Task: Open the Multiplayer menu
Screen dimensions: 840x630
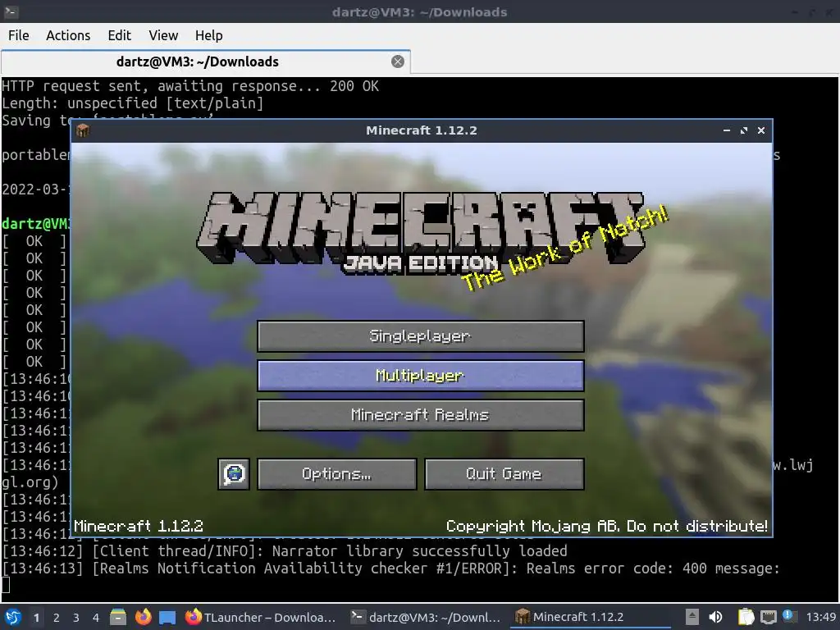Action: tap(421, 375)
